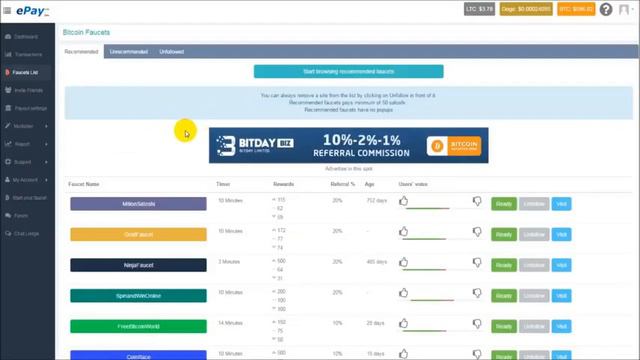Toggle the hamburger menu icon
640x360 pixels.
(x=7, y=11)
